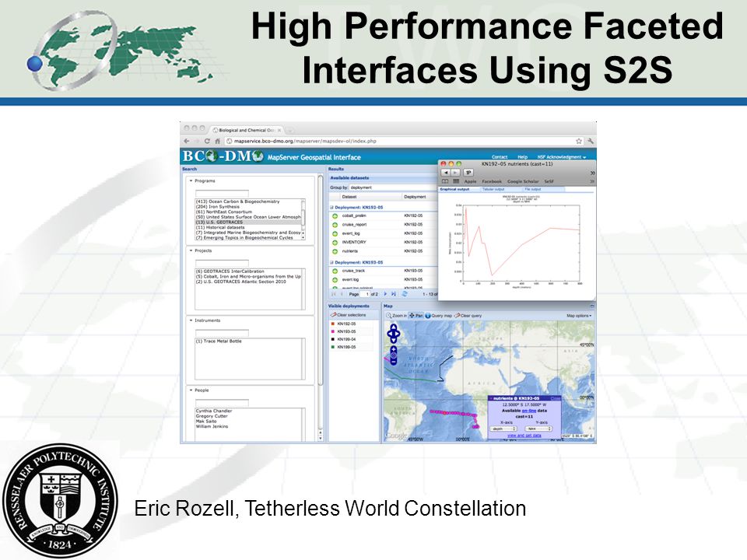The width and height of the screenshot is (747, 560).
Task: Reload the page with the refresh icon
Action: 207,141
